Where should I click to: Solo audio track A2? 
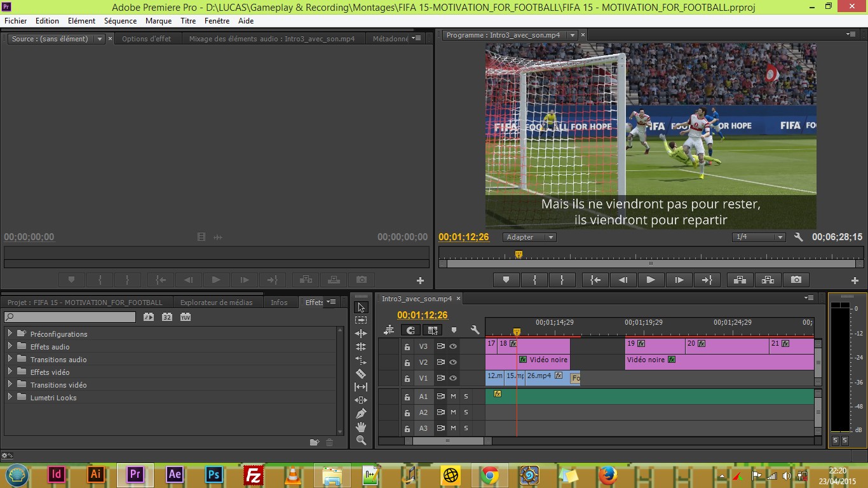pyautogui.click(x=466, y=412)
